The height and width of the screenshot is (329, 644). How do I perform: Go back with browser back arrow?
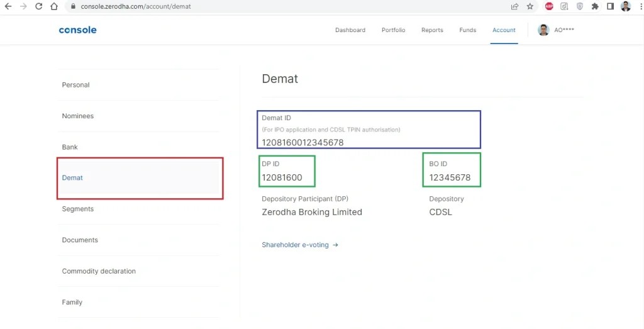click(8, 6)
